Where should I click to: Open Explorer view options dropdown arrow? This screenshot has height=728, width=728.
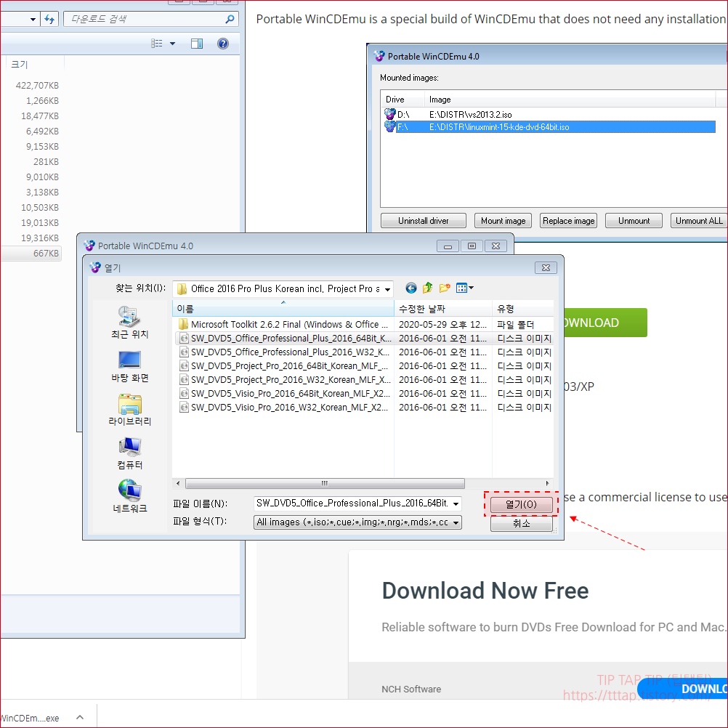coord(173,44)
